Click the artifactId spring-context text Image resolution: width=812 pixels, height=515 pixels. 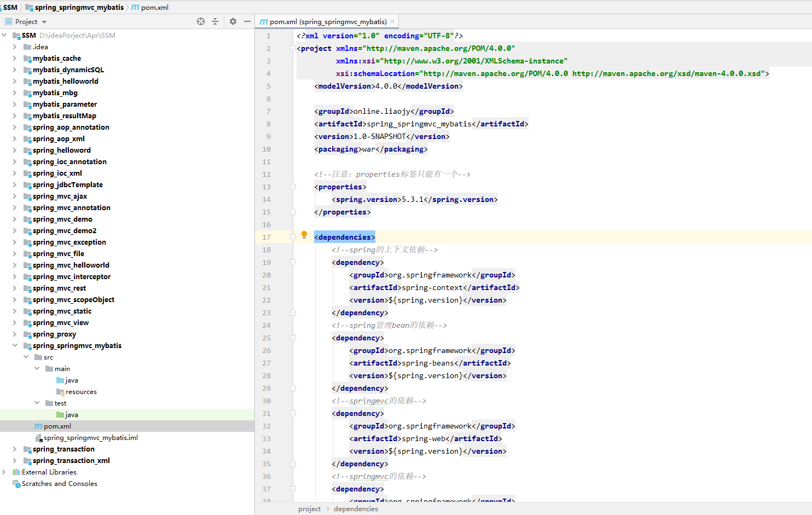pos(432,287)
